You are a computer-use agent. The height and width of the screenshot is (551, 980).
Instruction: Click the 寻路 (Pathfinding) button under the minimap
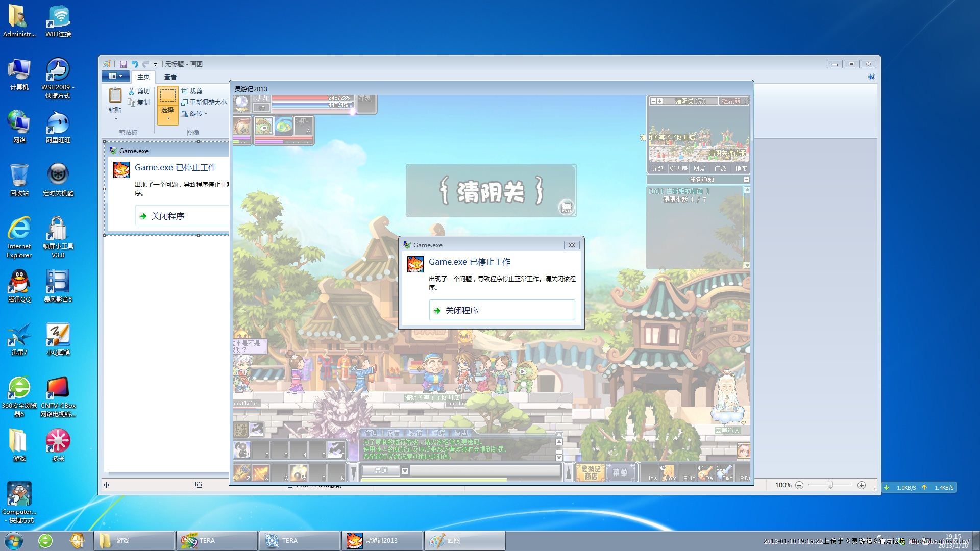(x=657, y=169)
